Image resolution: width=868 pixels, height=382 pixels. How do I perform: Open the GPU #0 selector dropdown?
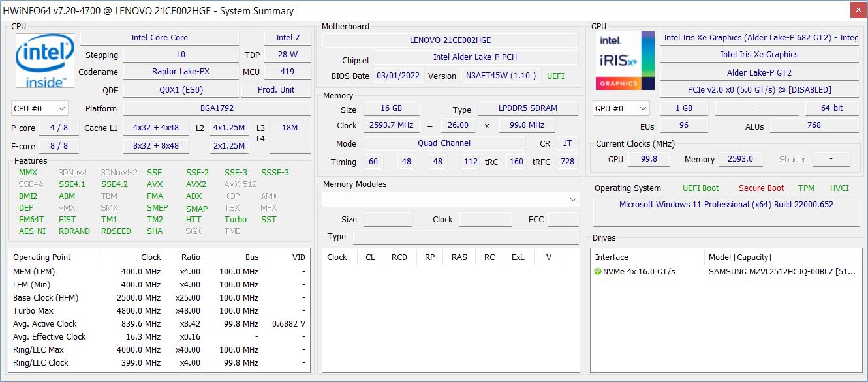pyautogui.click(x=621, y=108)
